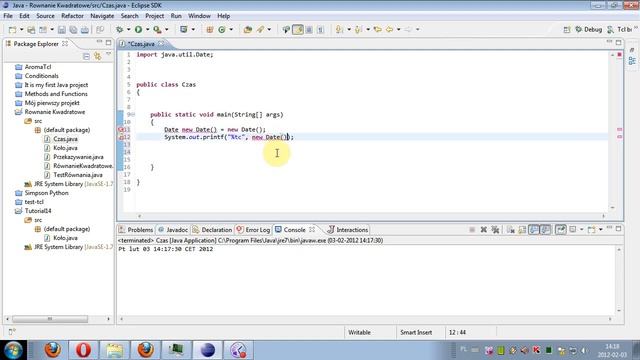Viewport: 640px width, 360px height.
Task: Click the Previous Annotation arrow icon
Action: (x=358, y=29)
